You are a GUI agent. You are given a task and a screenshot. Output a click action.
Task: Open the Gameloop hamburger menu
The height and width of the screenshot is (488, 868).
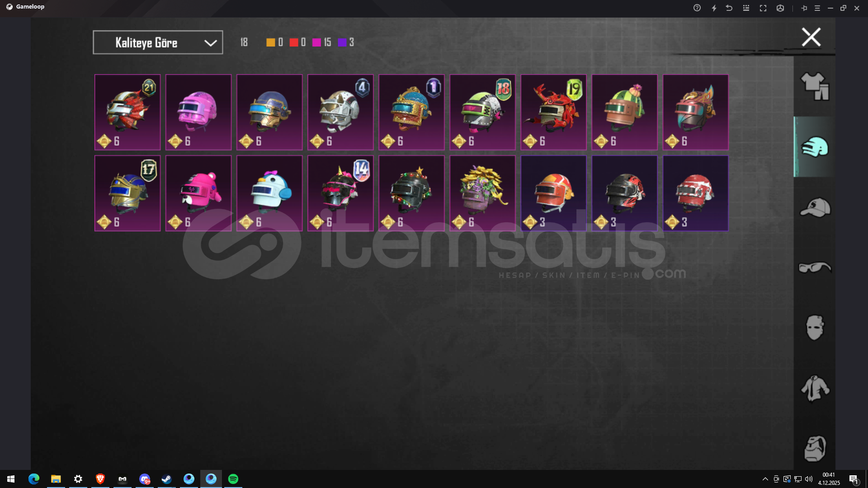[x=817, y=8]
